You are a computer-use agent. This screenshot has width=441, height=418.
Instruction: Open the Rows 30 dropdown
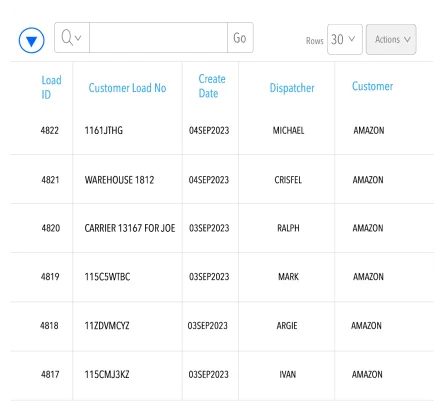point(344,39)
